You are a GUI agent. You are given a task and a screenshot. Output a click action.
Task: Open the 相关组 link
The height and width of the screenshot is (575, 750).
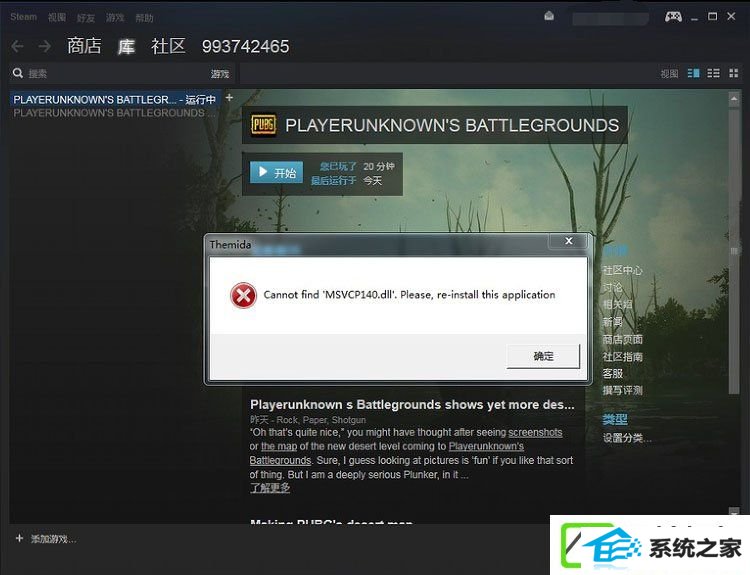(x=617, y=304)
